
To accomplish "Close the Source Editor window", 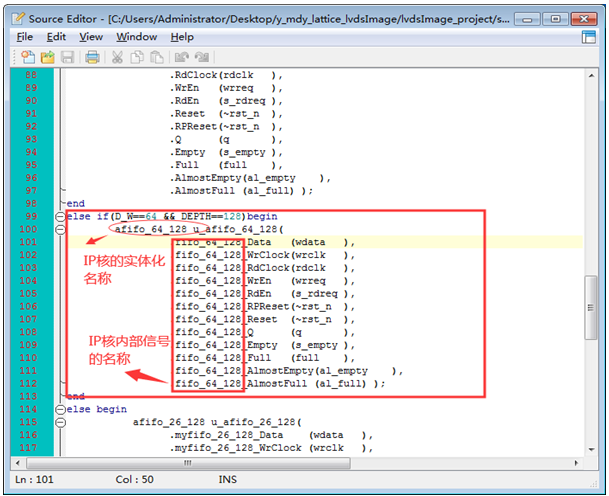I will pyautogui.click(x=584, y=19).
